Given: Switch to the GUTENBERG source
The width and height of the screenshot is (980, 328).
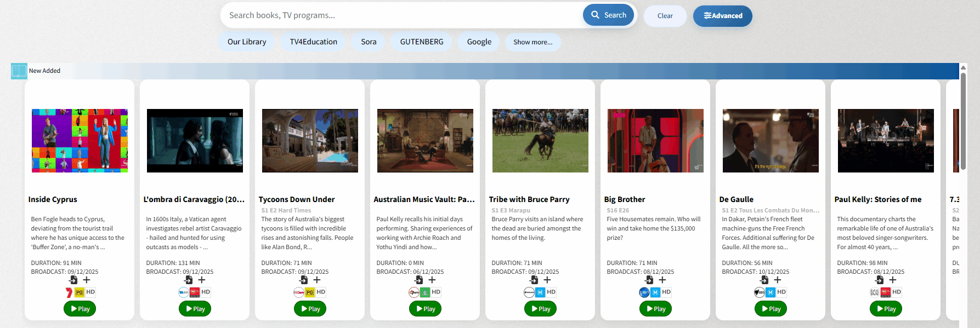Looking at the screenshot, I should 421,42.
